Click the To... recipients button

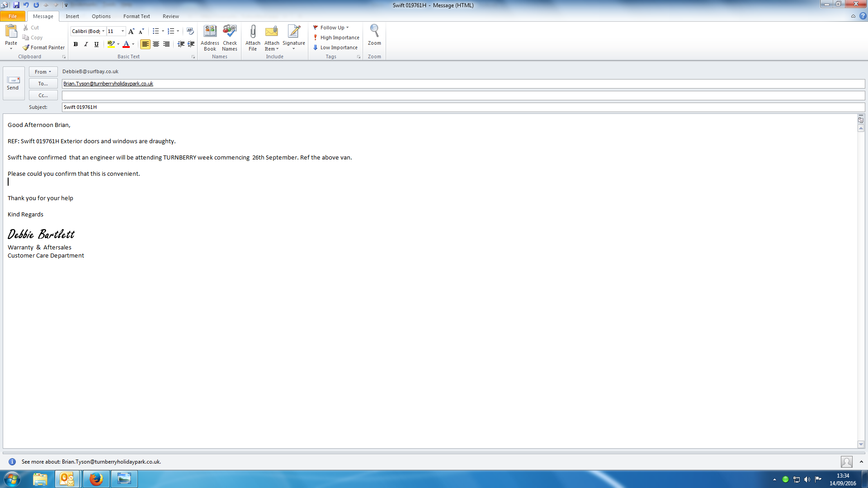coord(43,84)
